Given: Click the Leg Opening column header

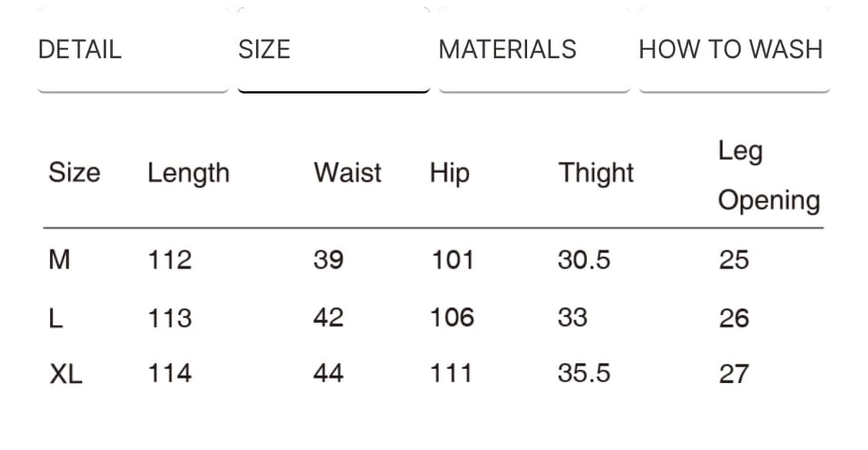Looking at the screenshot, I should pos(768,175).
